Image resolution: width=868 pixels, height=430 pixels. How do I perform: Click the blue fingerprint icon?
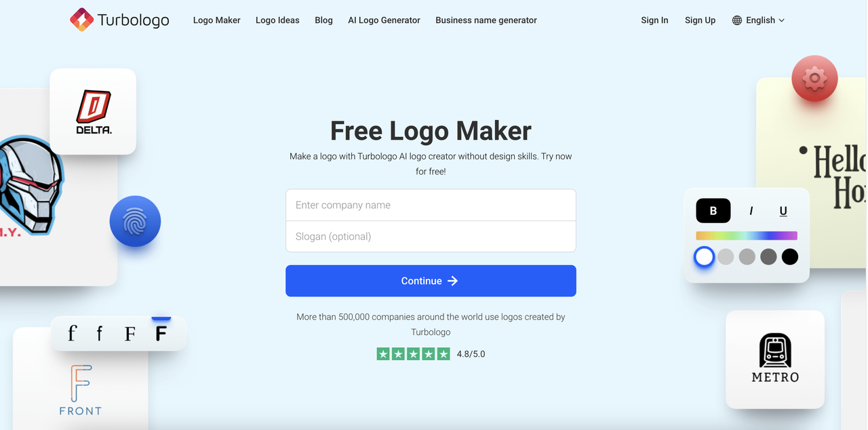click(x=135, y=221)
